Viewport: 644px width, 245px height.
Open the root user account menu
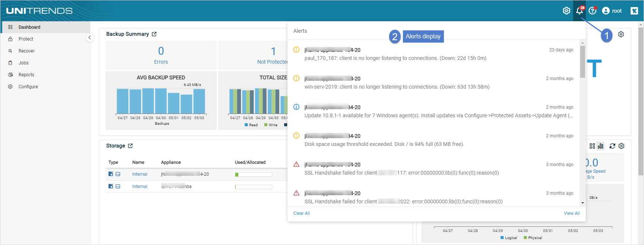pos(612,11)
